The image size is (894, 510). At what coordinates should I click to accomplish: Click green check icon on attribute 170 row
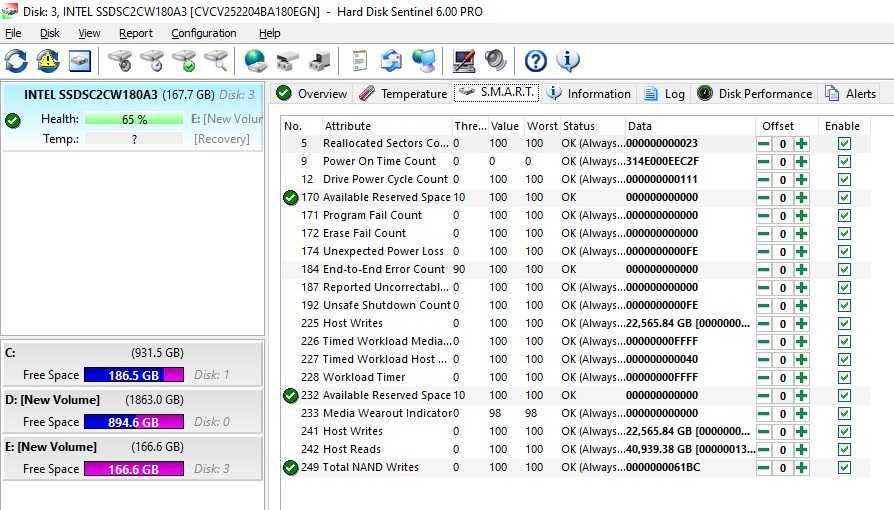coord(291,197)
